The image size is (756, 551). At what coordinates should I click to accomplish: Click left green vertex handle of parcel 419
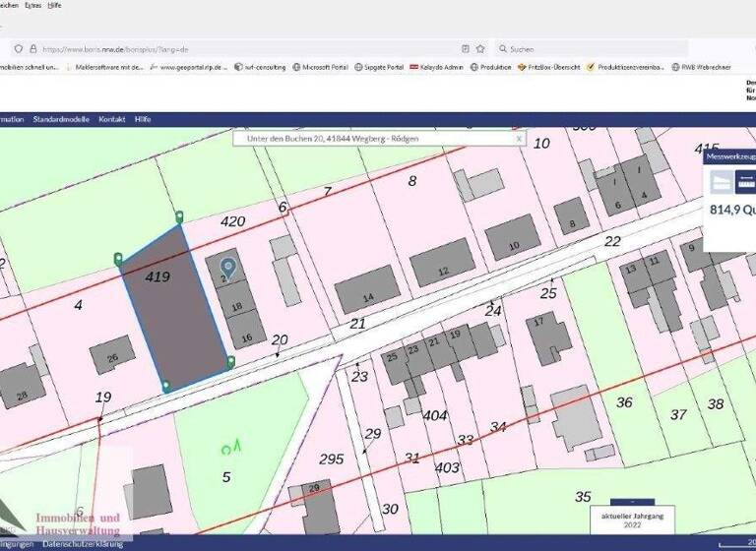(x=118, y=259)
